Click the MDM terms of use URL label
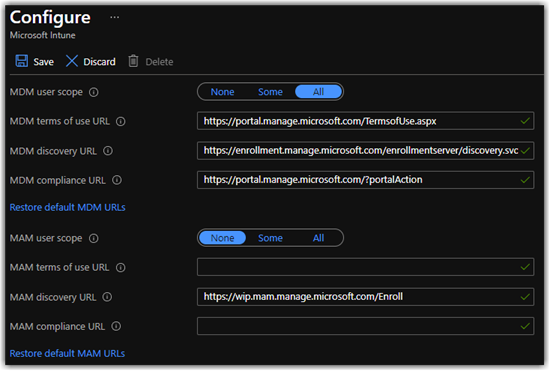 [x=60, y=121]
